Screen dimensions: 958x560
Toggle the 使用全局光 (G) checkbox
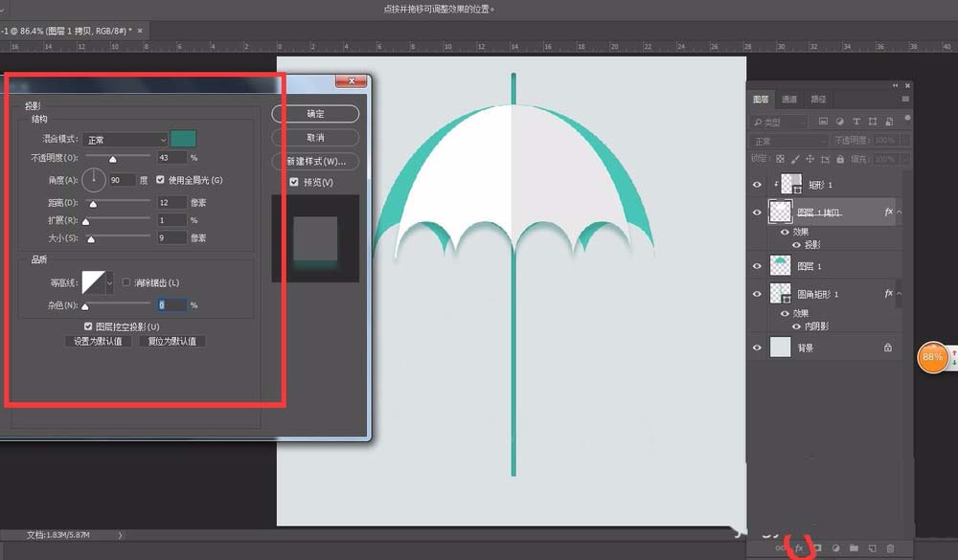click(x=161, y=180)
